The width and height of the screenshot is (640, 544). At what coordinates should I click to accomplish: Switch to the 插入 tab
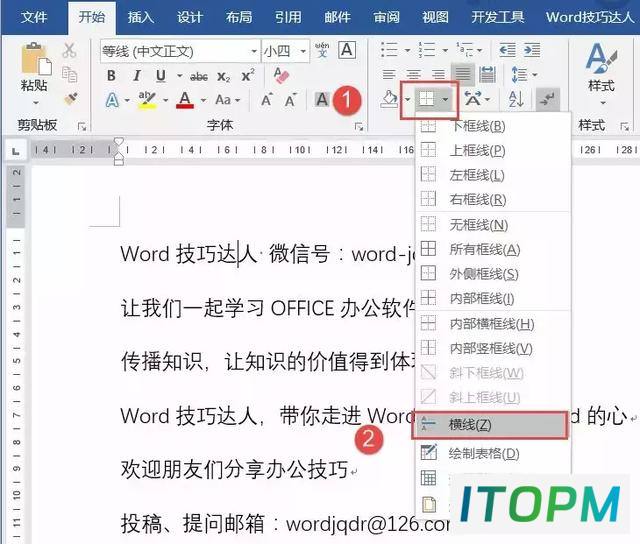click(141, 17)
